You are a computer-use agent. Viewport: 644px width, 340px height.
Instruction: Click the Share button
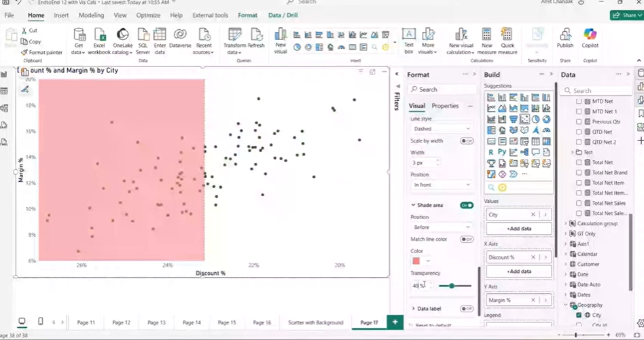pyautogui.click(x=627, y=15)
